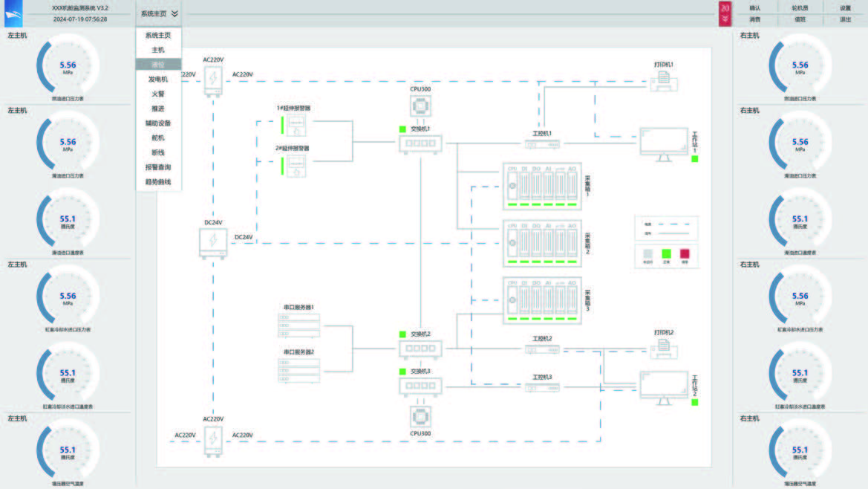
Task: Select the CPU300 chip icon above 交换机1
Action: [x=420, y=106]
